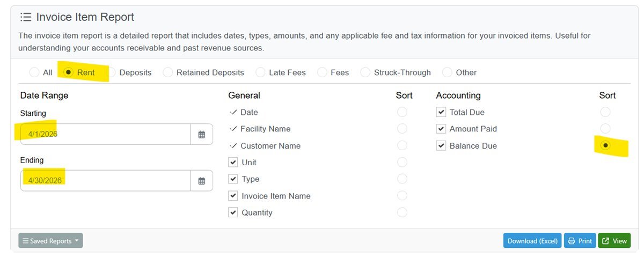Select the Balance Due sort radio
Screen dimensions: 644x257
(605, 145)
